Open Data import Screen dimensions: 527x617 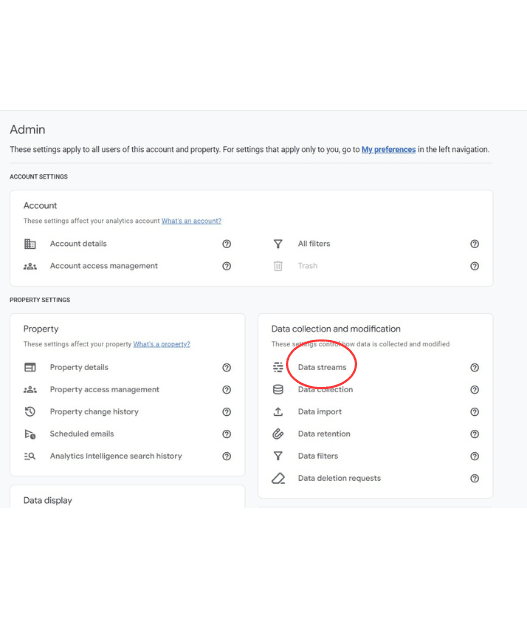320,412
